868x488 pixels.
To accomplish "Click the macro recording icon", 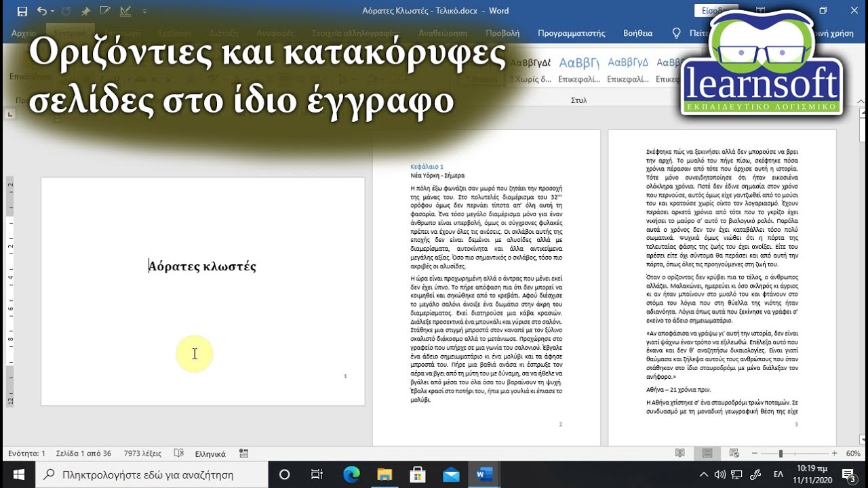I will pos(243,453).
